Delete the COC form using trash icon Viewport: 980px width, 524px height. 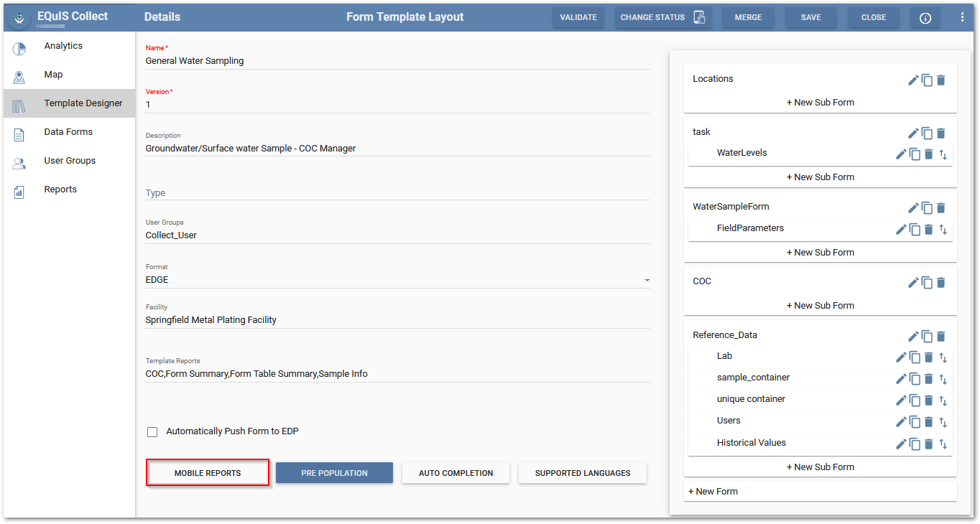click(x=941, y=282)
